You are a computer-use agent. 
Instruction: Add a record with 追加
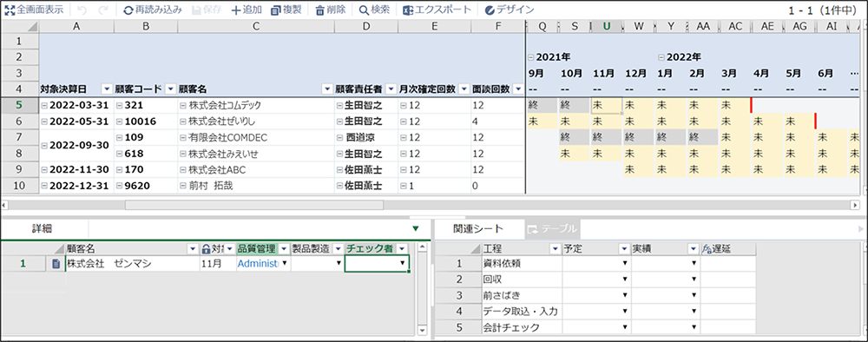247,10
